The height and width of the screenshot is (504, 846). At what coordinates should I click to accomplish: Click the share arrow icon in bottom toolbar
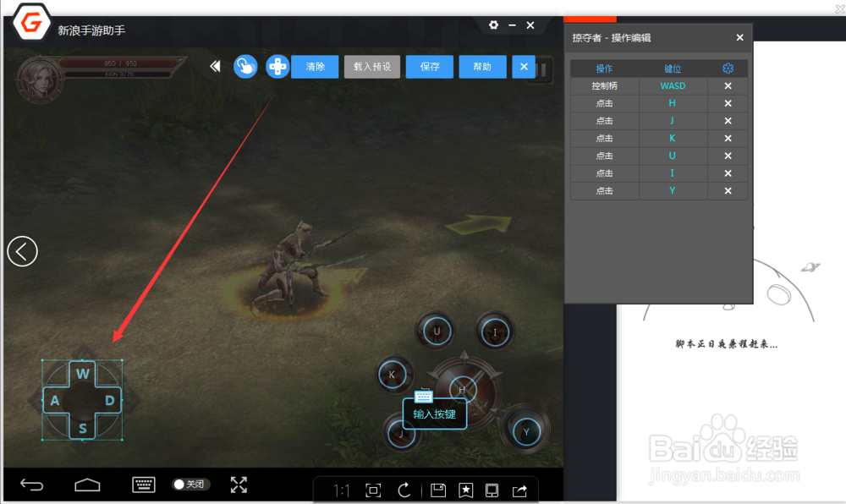click(519, 490)
